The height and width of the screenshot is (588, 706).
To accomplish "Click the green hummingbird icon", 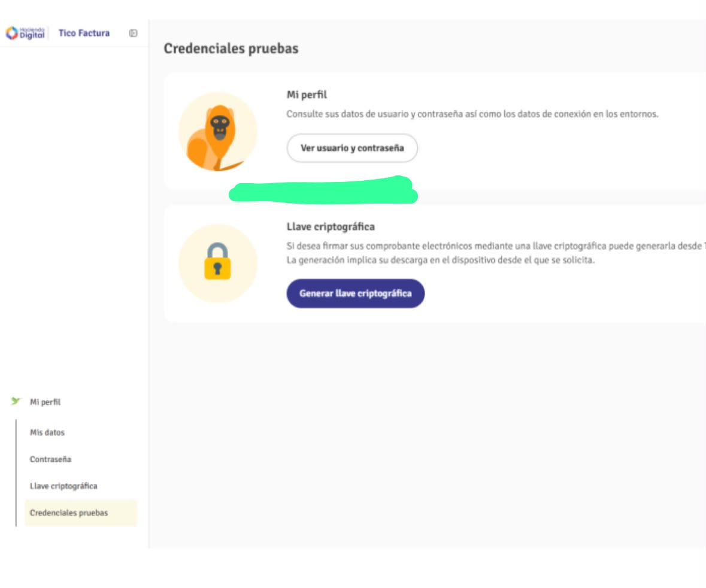I will tap(16, 401).
